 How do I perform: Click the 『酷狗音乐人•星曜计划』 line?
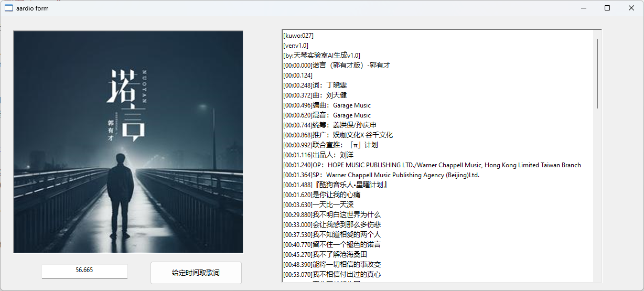335,185
